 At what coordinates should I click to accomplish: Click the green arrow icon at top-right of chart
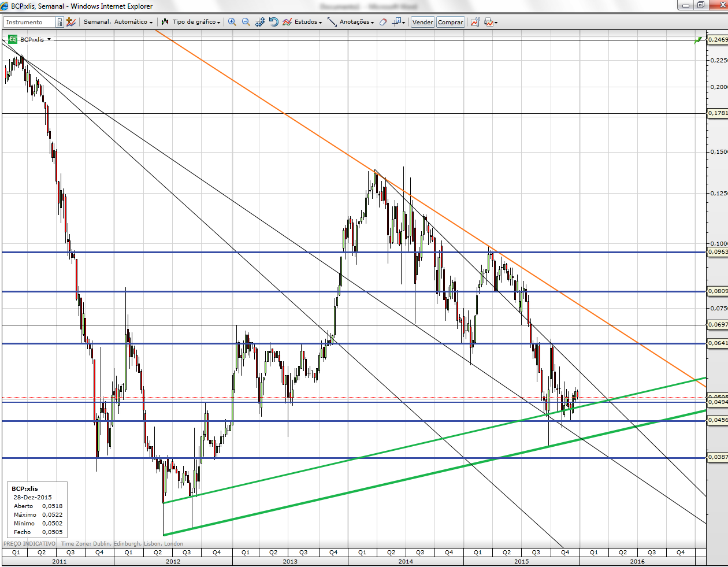(x=699, y=40)
